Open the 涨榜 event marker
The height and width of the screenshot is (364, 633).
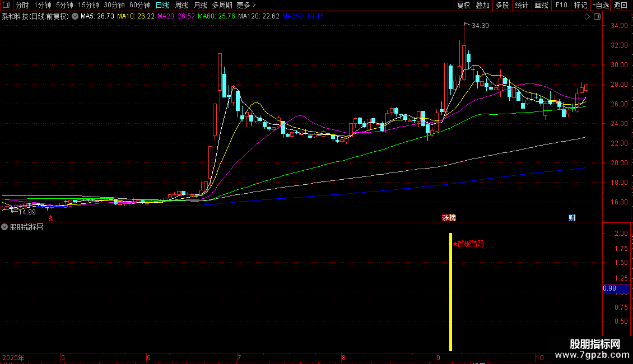[449, 218]
